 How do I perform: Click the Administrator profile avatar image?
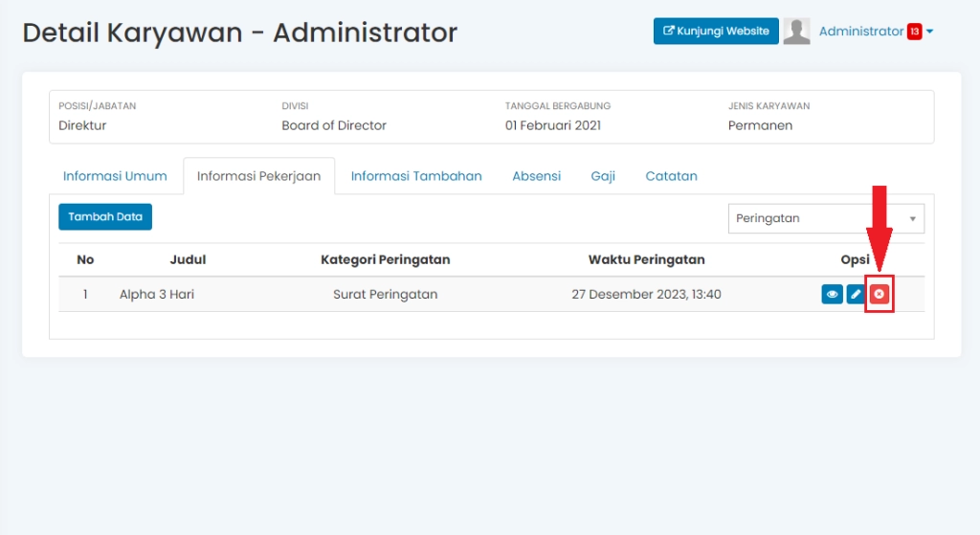[796, 32]
